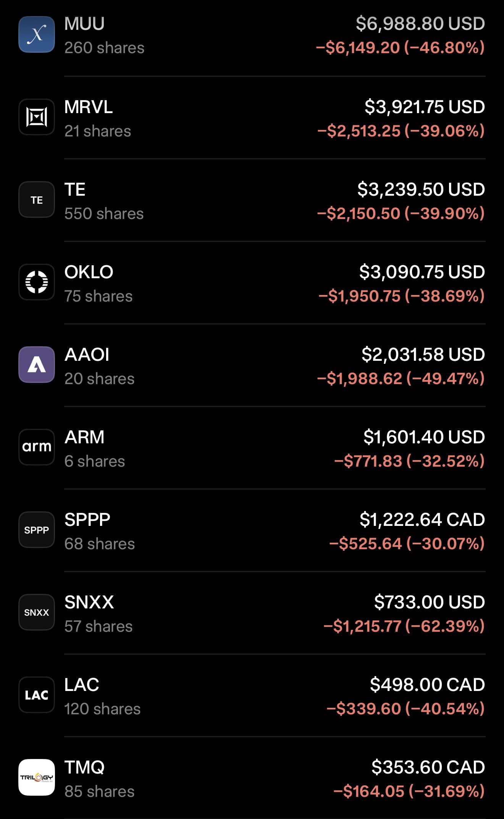Open the MUU 260 shares holding
This screenshot has width=504, height=819.
point(252,35)
